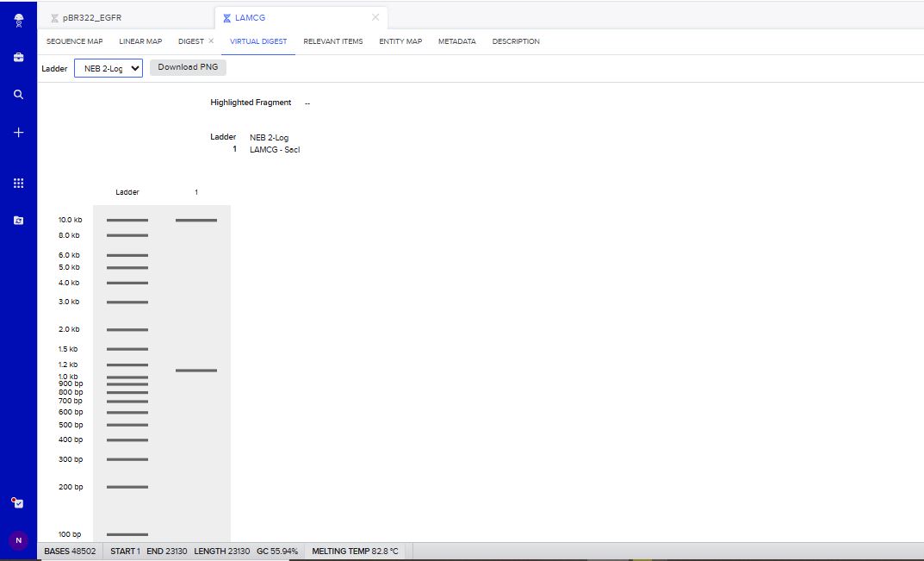This screenshot has height=561, width=924.
Task: Open search from the magnifier icon
Action: (18, 95)
